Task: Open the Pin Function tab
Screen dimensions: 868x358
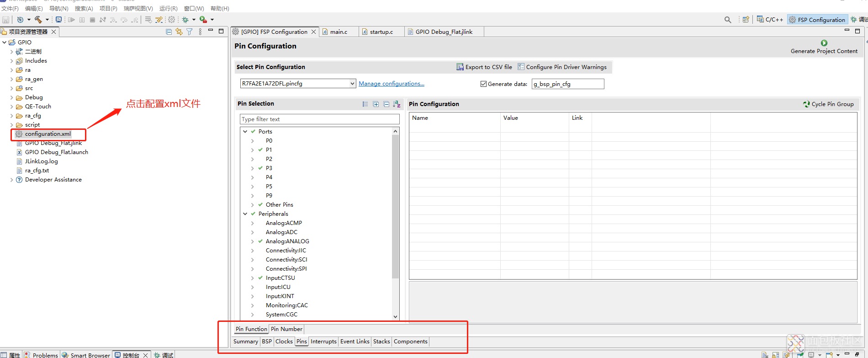Action: [251, 329]
